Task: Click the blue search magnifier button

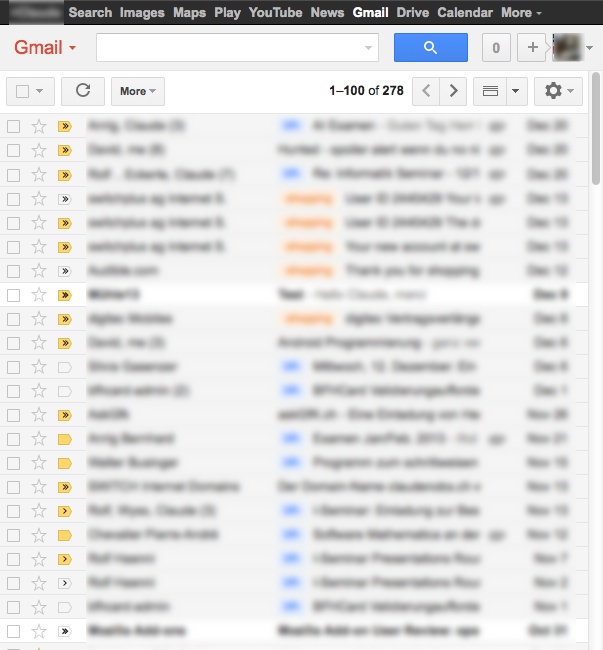Action: [x=431, y=48]
